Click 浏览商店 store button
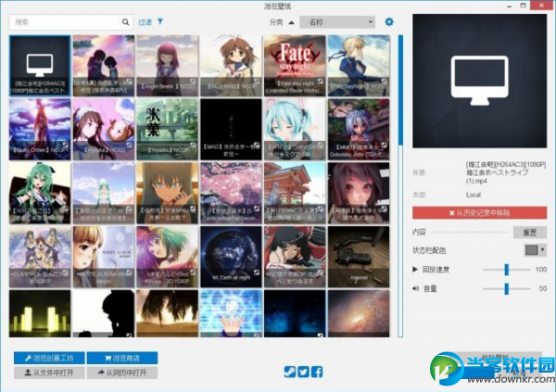 (122, 358)
